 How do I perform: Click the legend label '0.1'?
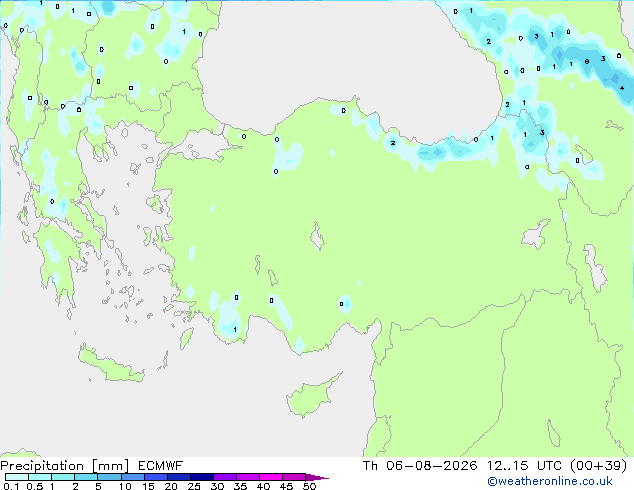click(11, 486)
